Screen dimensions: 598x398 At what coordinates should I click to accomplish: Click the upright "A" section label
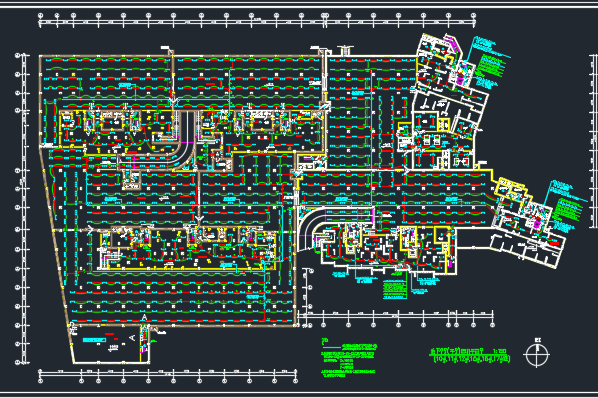tap(144, 318)
